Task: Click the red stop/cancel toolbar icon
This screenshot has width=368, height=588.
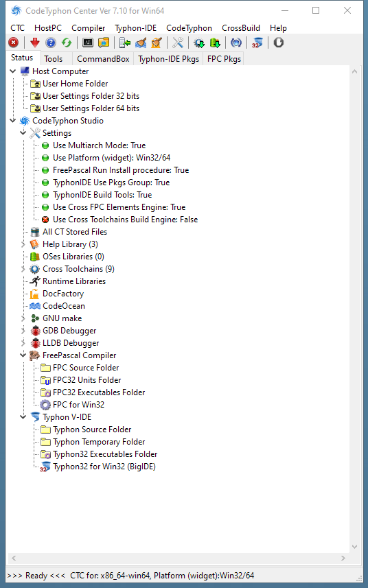Action: [14, 43]
